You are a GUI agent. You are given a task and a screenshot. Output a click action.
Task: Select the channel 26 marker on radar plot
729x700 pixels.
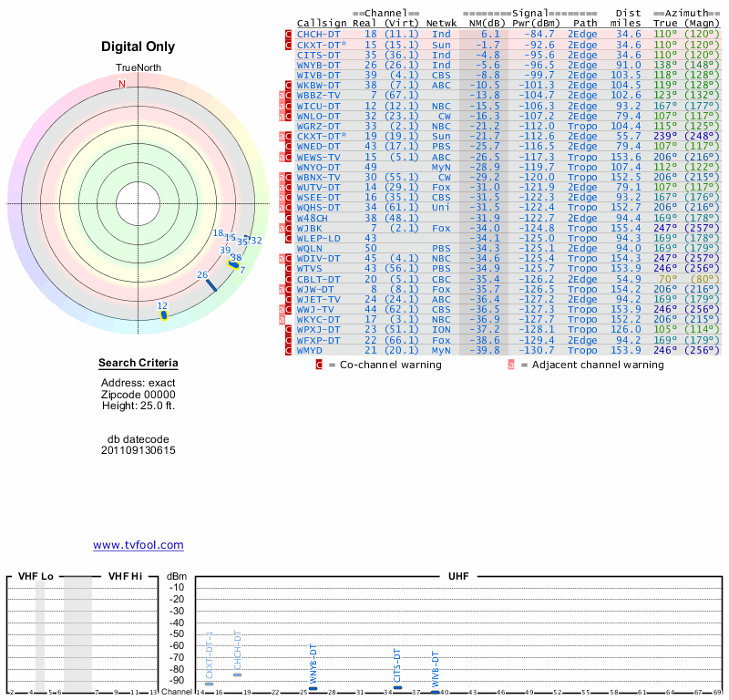tap(211, 285)
